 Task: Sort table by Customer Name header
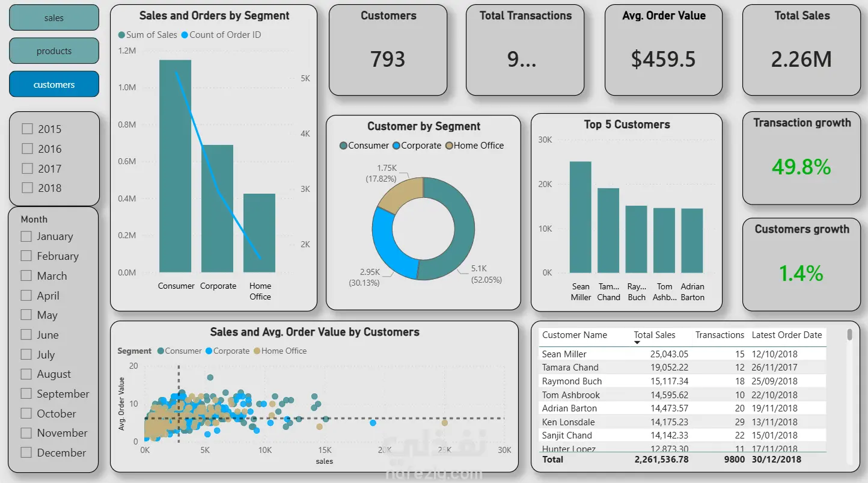575,335
